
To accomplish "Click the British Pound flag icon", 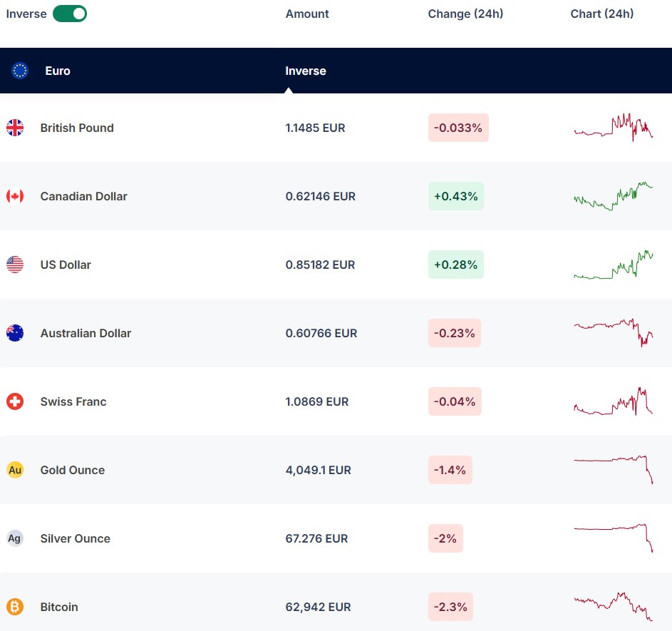I will point(15,128).
